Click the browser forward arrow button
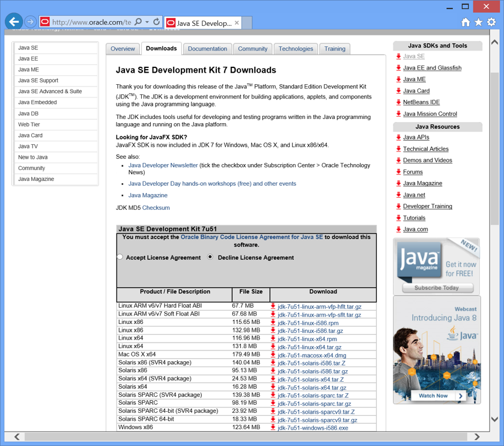 click(x=30, y=22)
